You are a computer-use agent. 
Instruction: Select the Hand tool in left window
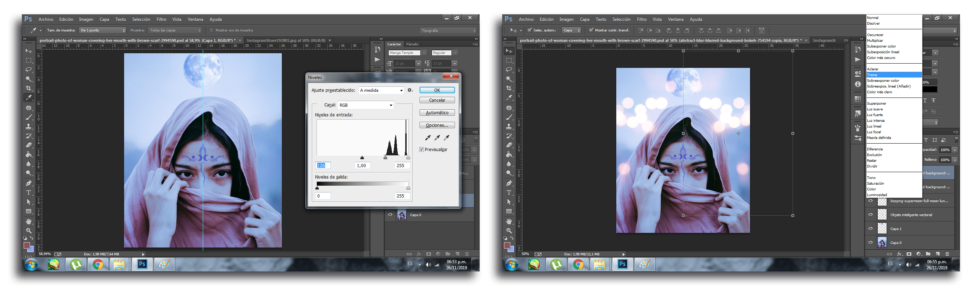(29, 221)
